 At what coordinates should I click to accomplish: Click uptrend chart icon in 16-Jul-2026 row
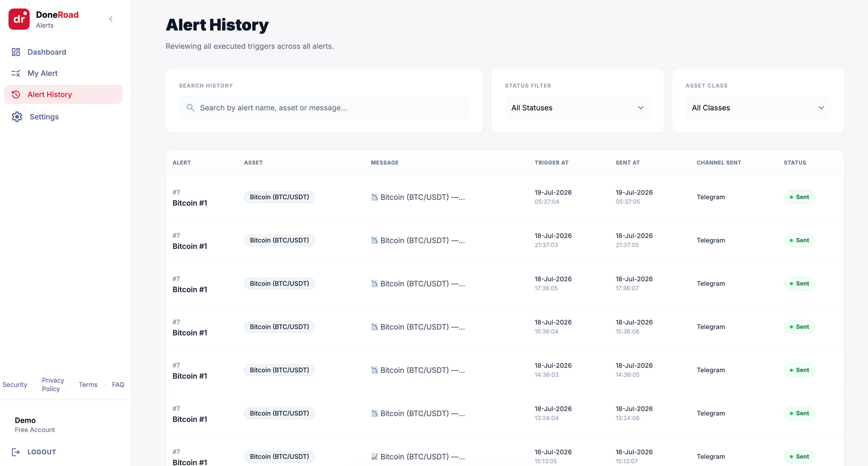coord(374,456)
